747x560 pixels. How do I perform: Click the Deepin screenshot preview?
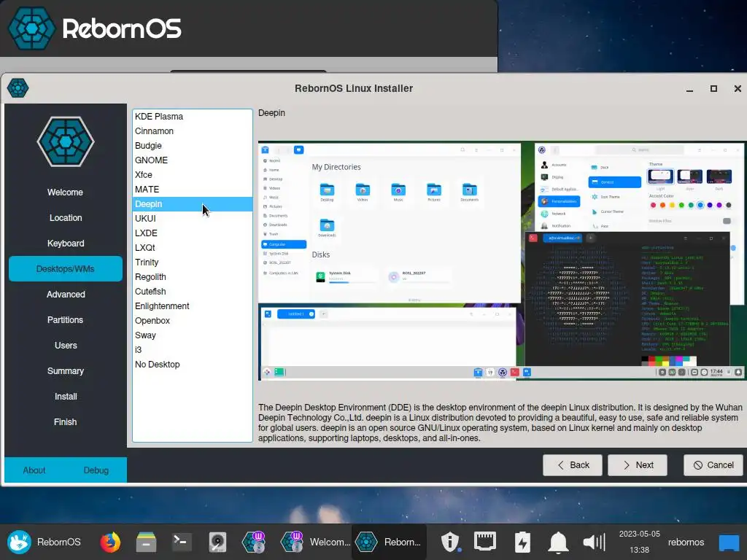[502, 261]
